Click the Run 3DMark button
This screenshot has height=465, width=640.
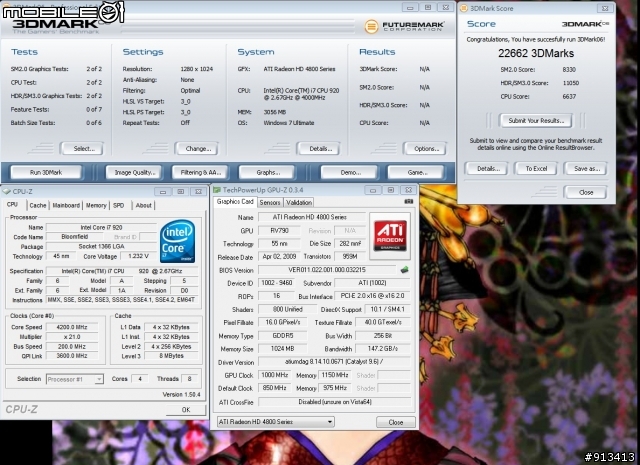[46, 172]
